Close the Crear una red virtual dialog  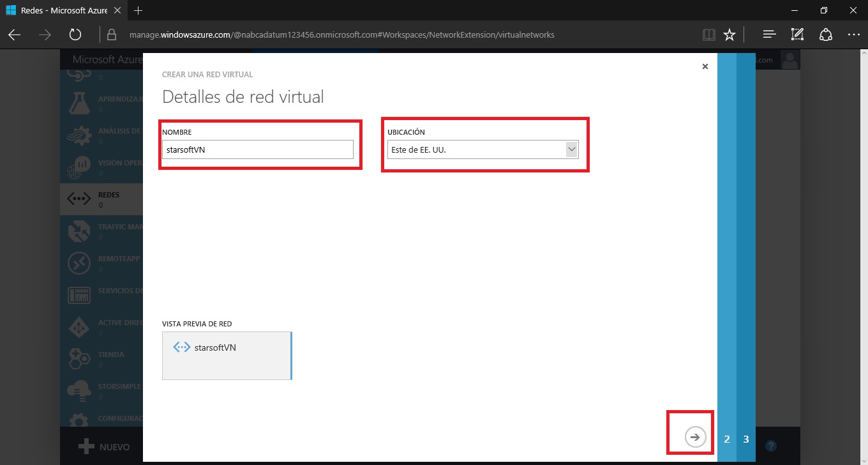click(x=705, y=66)
